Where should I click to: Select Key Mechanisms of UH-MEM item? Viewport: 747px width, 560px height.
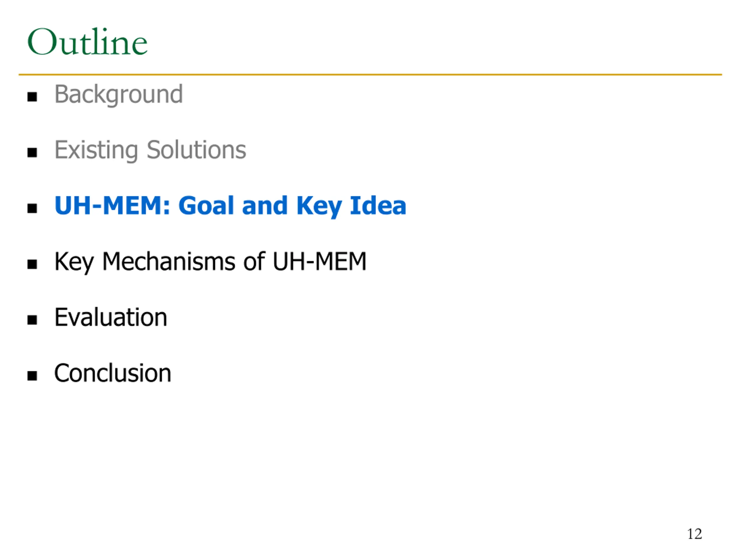(x=210, y=262)
